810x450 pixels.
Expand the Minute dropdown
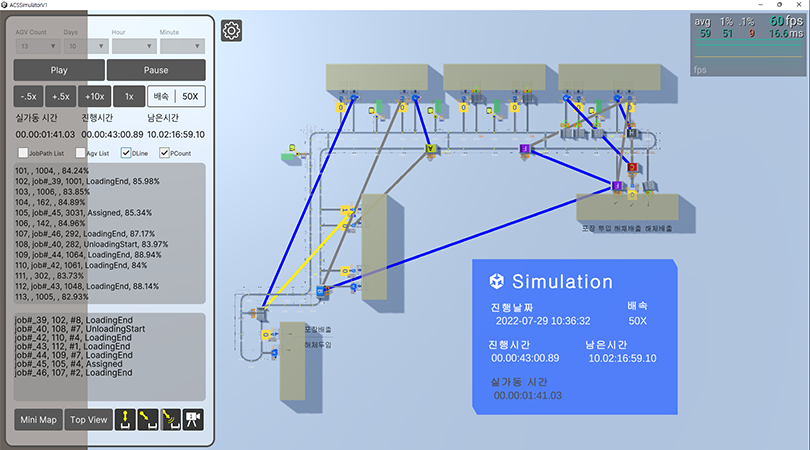tap(181, 46)
